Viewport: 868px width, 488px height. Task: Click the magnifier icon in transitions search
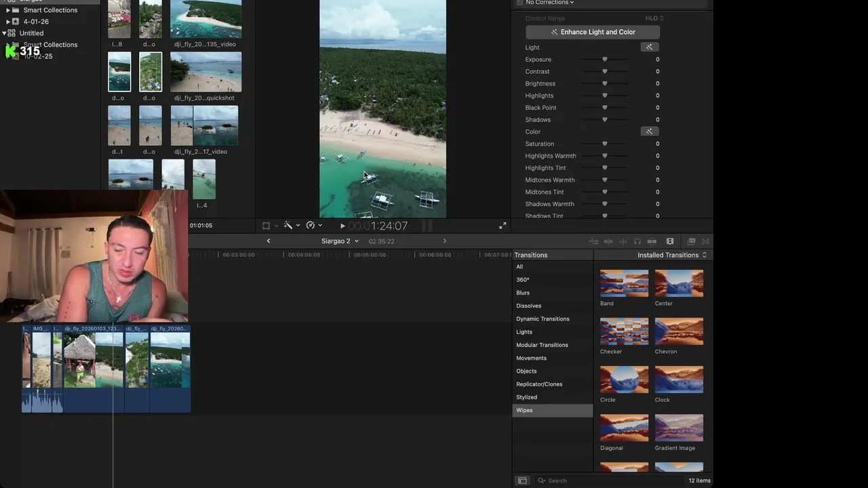point(541,481)
